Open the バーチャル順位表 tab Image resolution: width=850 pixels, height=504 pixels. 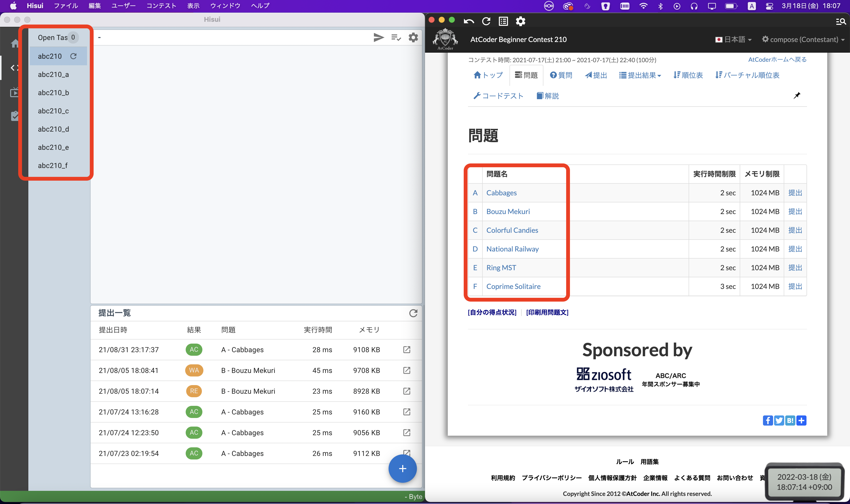click(747, 75)
